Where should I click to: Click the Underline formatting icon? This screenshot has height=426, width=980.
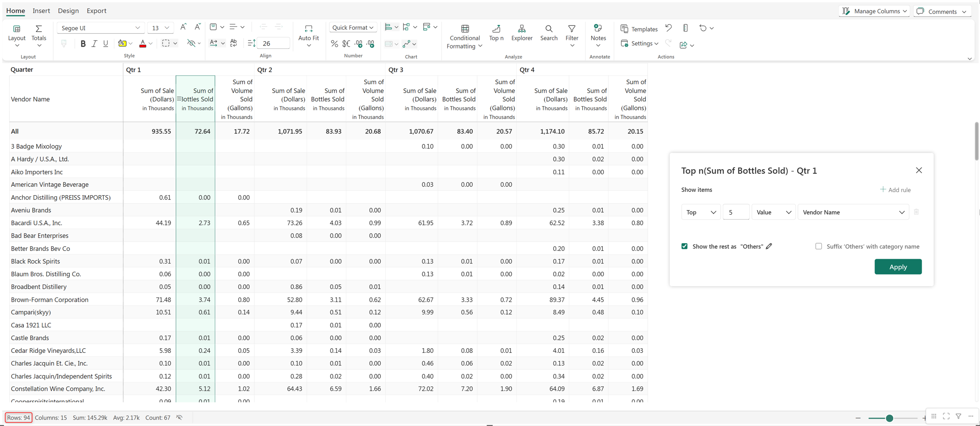106,43
